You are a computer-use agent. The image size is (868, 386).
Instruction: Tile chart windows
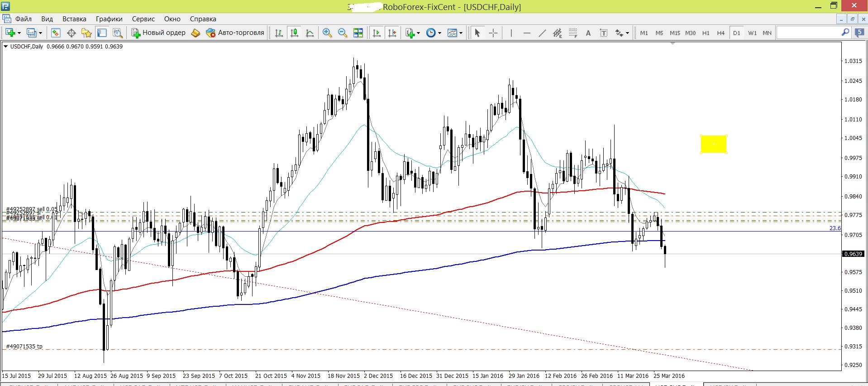click(358, 33)
